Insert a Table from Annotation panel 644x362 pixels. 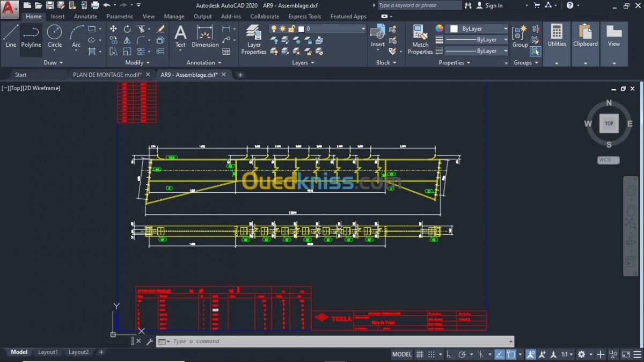click(226, 52)
